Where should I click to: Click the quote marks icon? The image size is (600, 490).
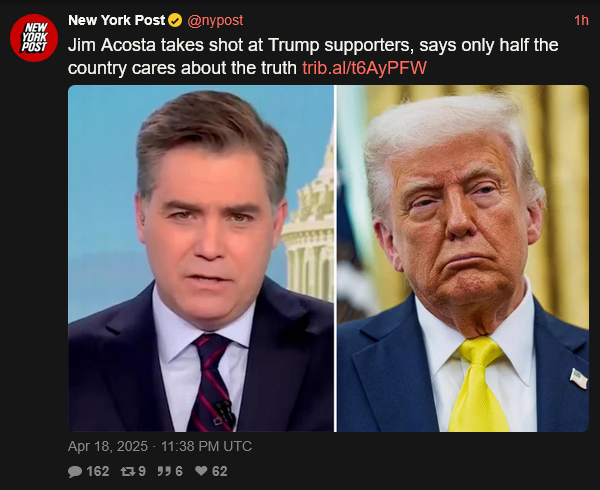pyautogui.click(x=164, y=471)
